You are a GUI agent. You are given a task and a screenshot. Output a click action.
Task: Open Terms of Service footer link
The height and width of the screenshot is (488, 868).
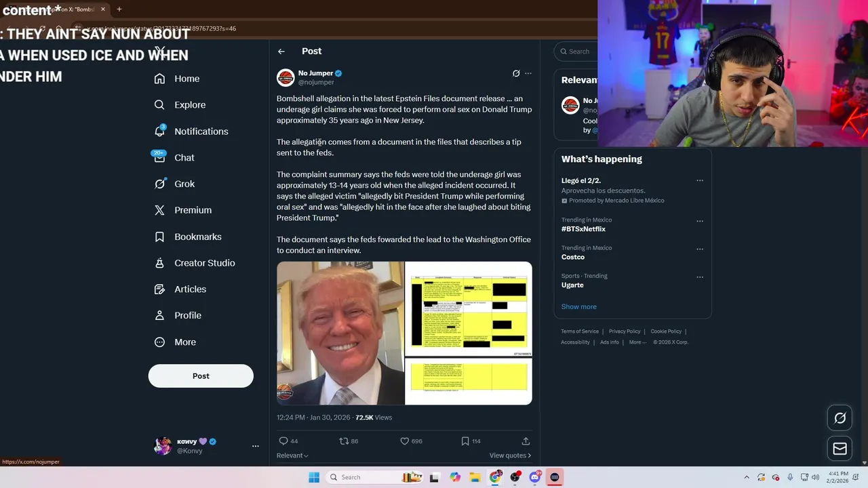(x=580, y=331)
